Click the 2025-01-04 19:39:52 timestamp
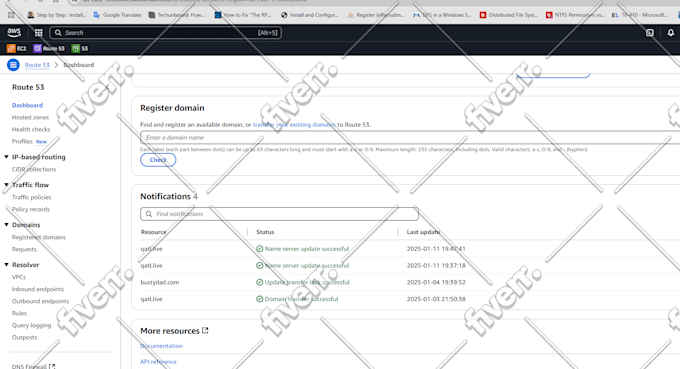 click(436, 282)
